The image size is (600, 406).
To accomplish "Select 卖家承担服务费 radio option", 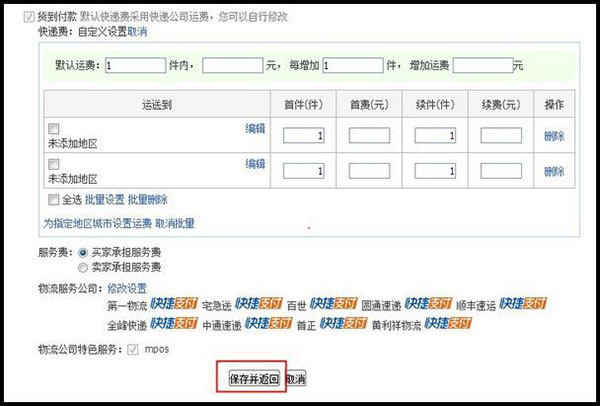I will click(83, 268).
